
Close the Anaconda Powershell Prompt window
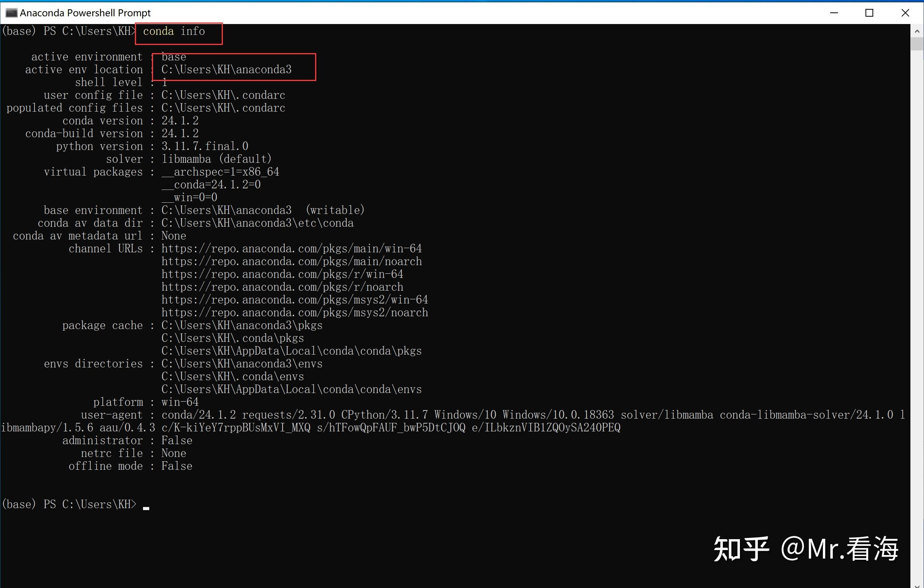coord(905,13)
